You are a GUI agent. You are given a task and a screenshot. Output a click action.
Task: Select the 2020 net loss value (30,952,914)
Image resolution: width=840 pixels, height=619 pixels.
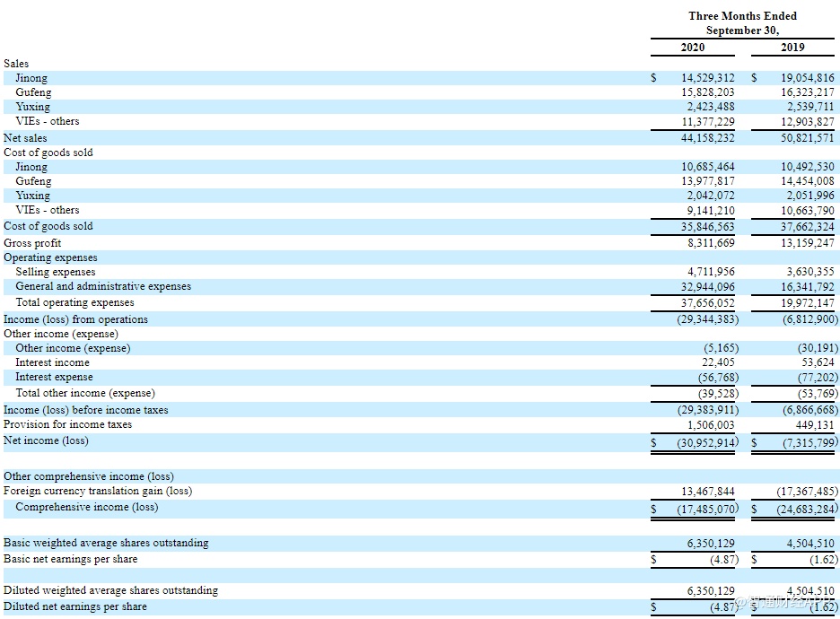pos(707,441)
